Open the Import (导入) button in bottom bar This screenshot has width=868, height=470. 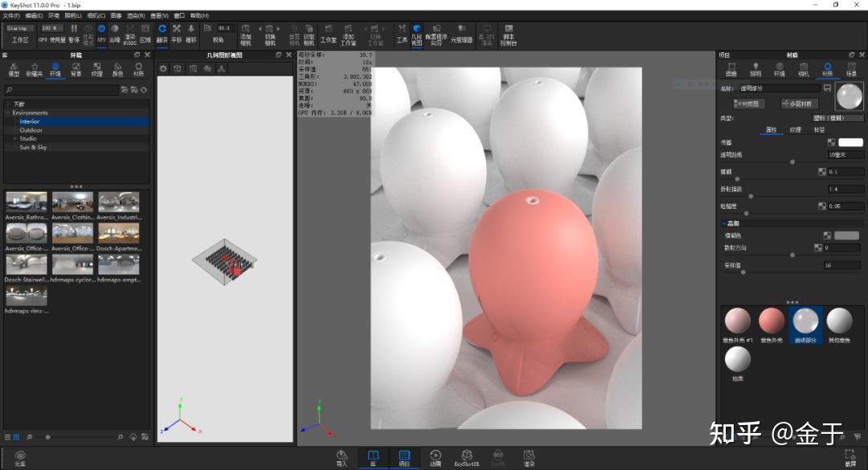pos(342,457)
